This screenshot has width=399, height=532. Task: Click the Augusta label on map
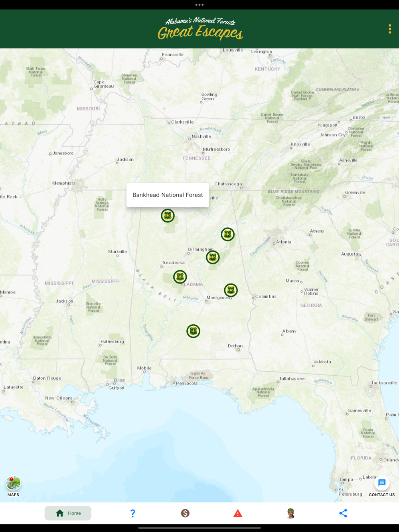click(350, 254)
